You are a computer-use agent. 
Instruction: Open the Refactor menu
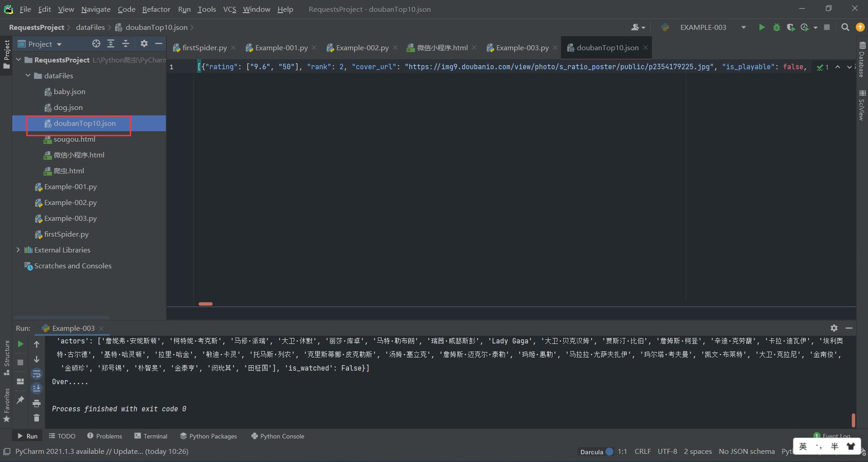click(x=156, y=9)
